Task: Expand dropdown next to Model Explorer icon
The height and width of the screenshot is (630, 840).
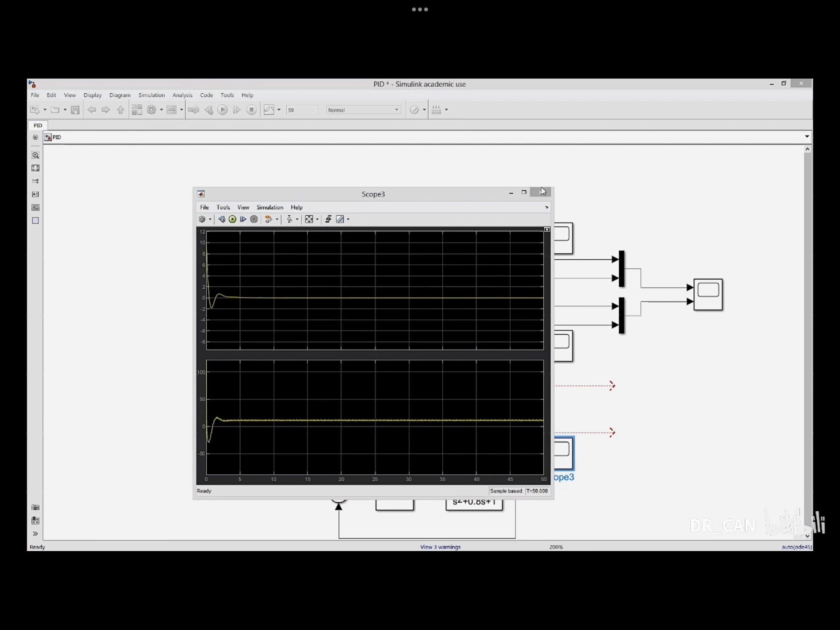Action: pos(182,110)
